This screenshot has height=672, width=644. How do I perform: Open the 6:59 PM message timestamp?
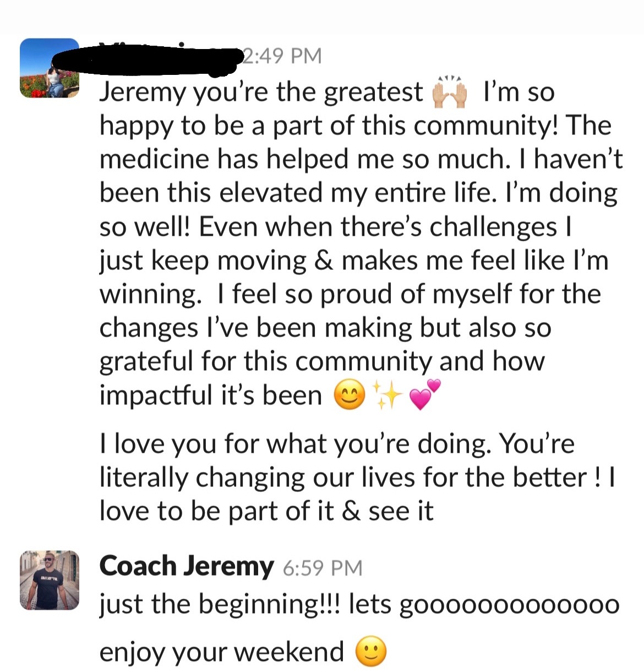click(x=323, y=568)
